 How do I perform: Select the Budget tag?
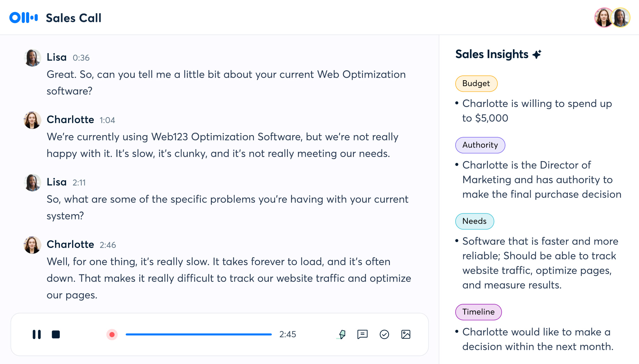point(476,84)
